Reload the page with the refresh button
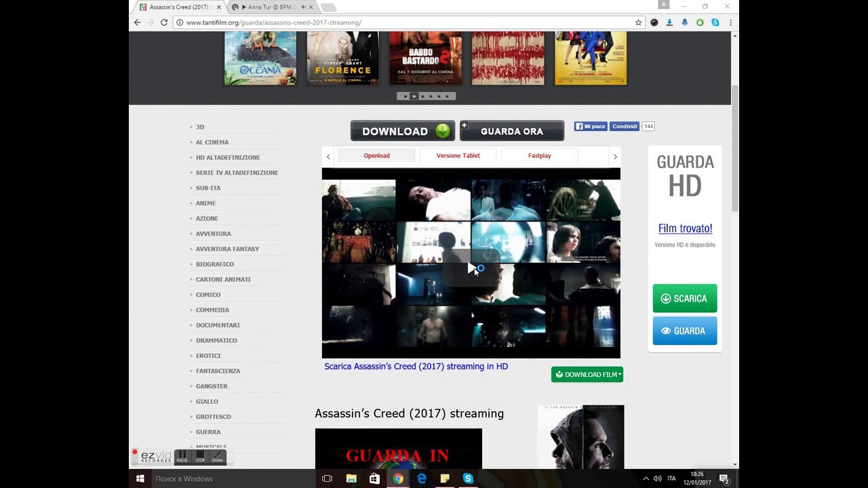 pos(163,22)
